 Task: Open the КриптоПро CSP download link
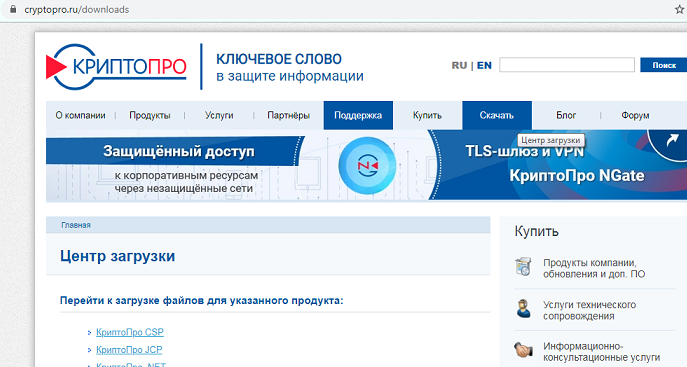(x=130, y=332)
